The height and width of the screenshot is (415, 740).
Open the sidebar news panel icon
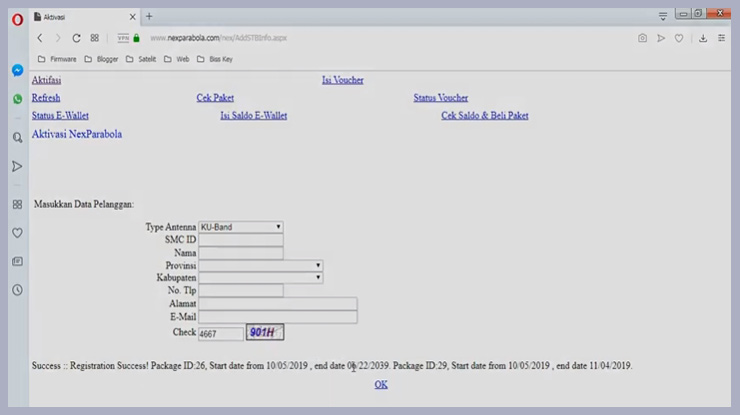tap(17, 261)
